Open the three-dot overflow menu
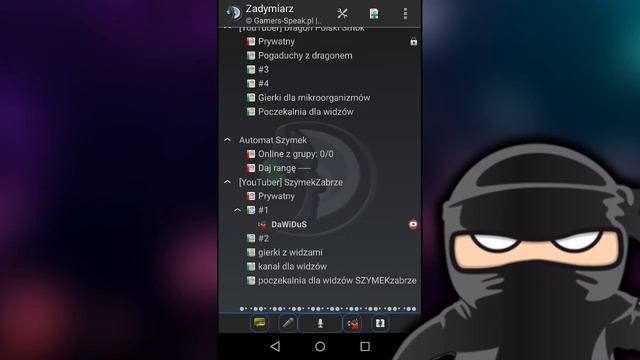 pos(405,13)
